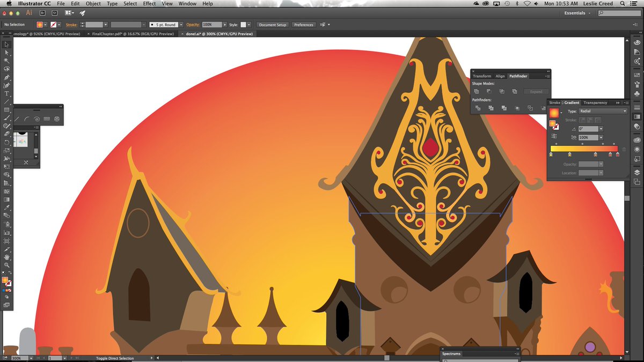Screen dimensions: 644x362
Task: Open the gradient angle dropdown arrow
Action: pyautogui.click(x=601, y=129)
